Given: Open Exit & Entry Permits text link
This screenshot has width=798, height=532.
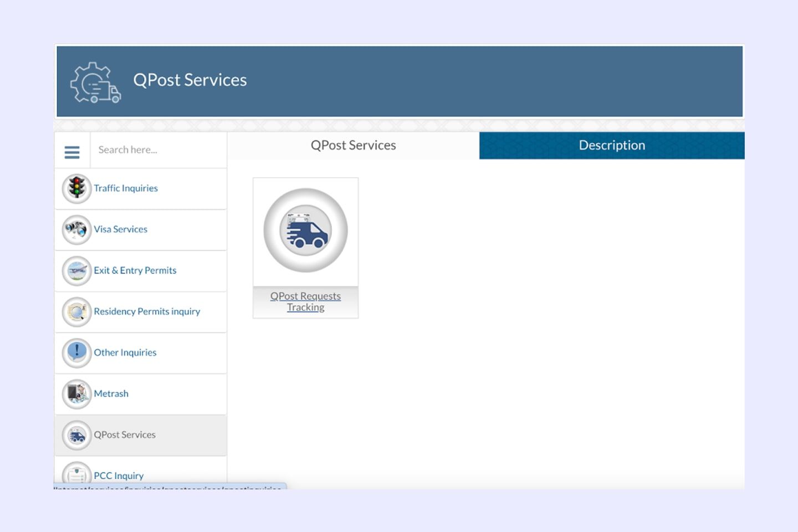Looking at the screenshot, I should point(135,270).
